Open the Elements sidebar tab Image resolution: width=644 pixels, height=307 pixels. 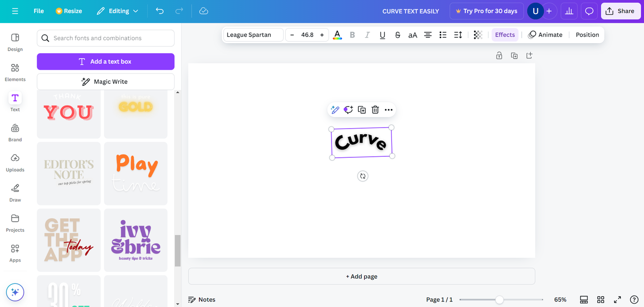click(x=15, y=72)
